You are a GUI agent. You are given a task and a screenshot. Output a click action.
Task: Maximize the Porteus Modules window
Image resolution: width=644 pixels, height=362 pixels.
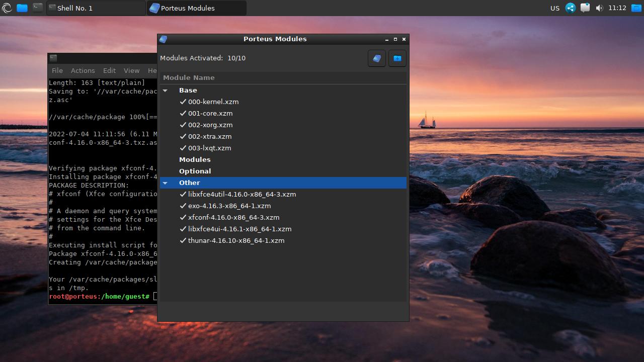point(395,39)
